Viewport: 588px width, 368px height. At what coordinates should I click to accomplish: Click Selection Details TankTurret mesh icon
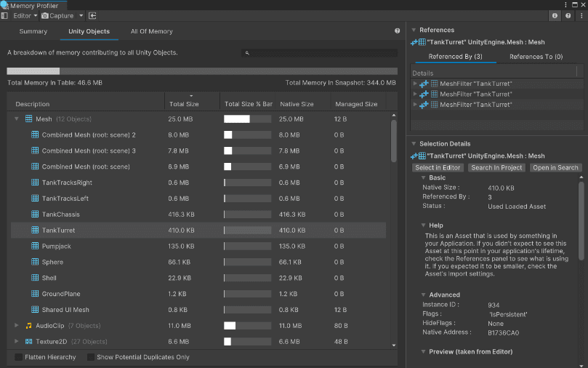click(422, 156)
